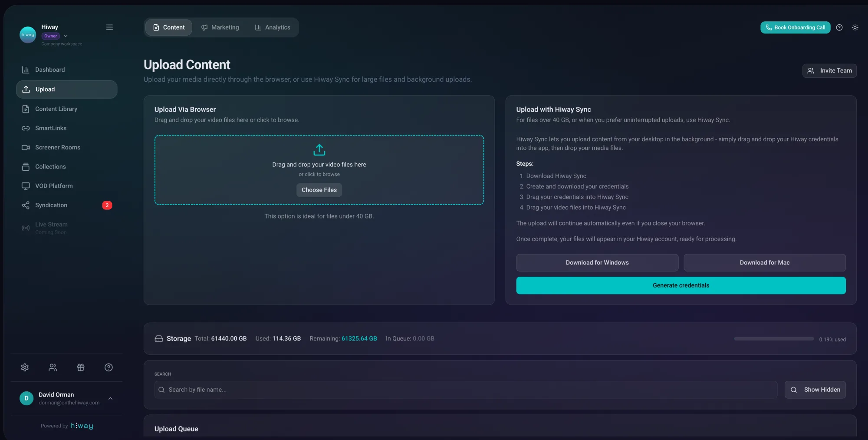Viewport: 868px width, 440px height.
Task: Switch to the Content tab
Action: [x=169, y=27]
